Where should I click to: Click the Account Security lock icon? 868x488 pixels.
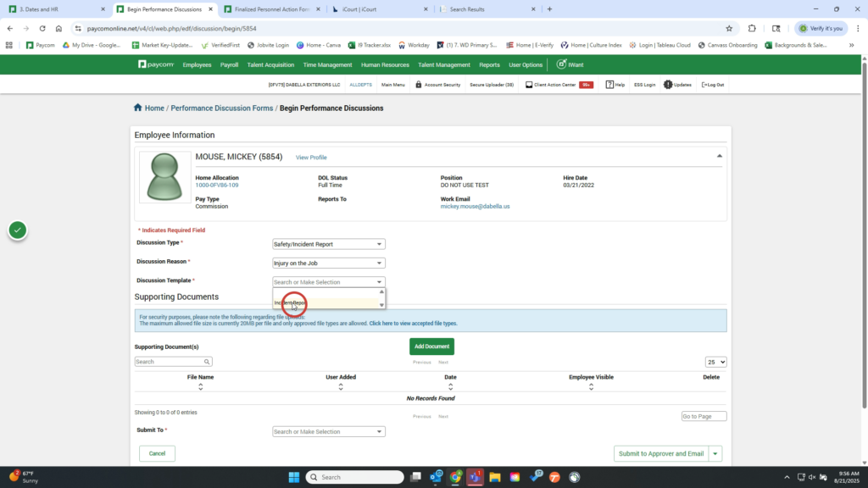point(418,85)
